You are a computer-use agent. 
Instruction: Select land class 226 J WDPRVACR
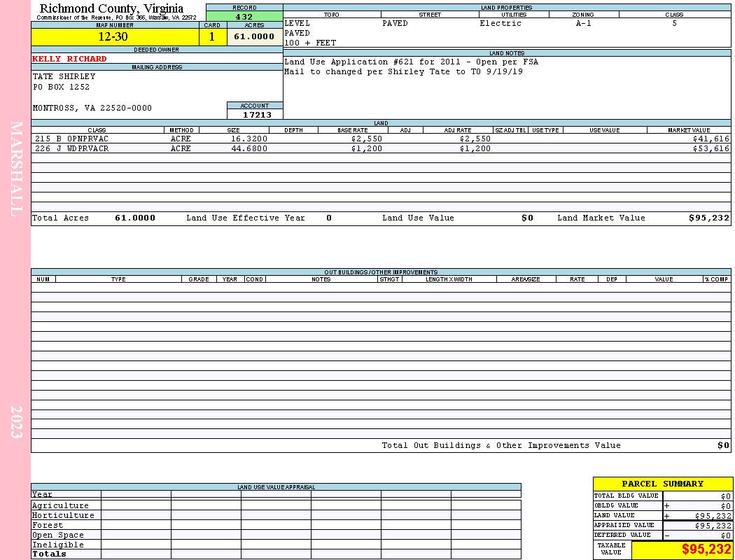pyautogui.click(x=71, y=148)
